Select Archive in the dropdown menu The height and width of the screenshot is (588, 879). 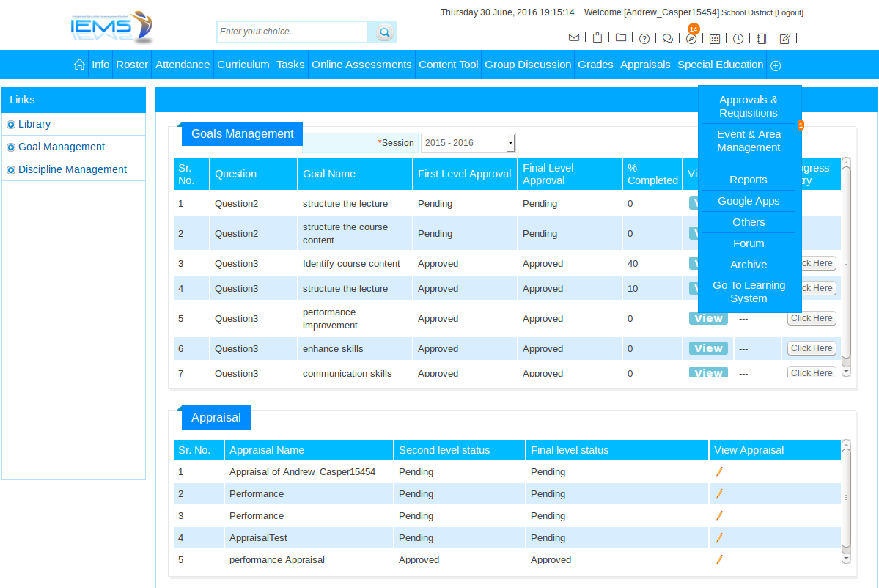pos(749,265)
